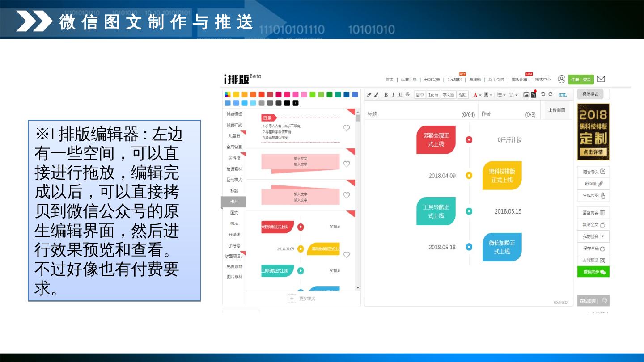Click the 居中 alignment button
Viewport: 644px width, 362px height.
[x=419, y=95]
